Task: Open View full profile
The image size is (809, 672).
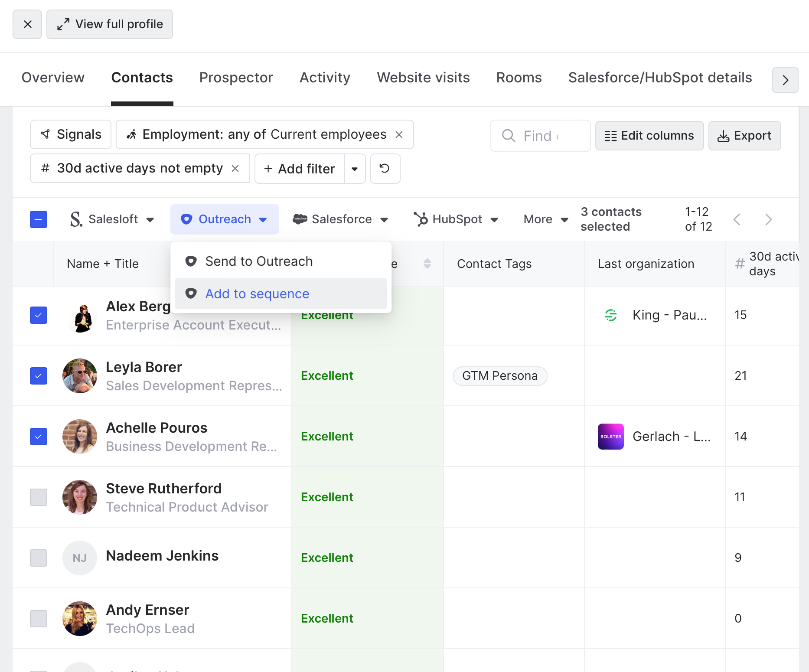Action: (110, 24)
